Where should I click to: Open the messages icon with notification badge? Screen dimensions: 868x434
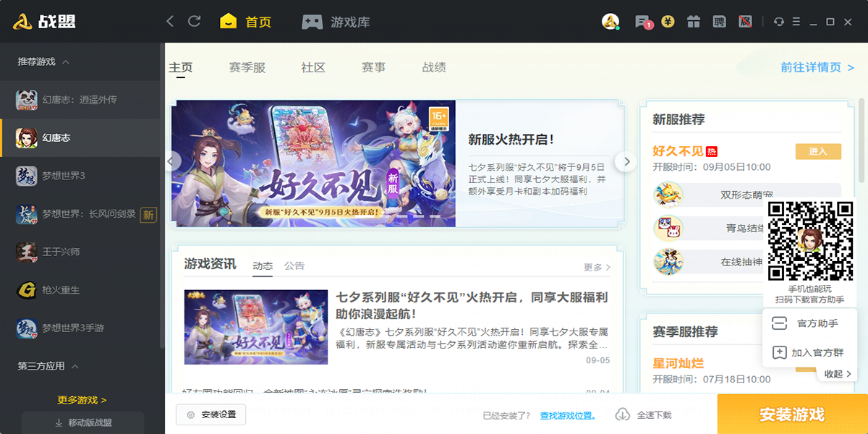click(x=642, y=22)
